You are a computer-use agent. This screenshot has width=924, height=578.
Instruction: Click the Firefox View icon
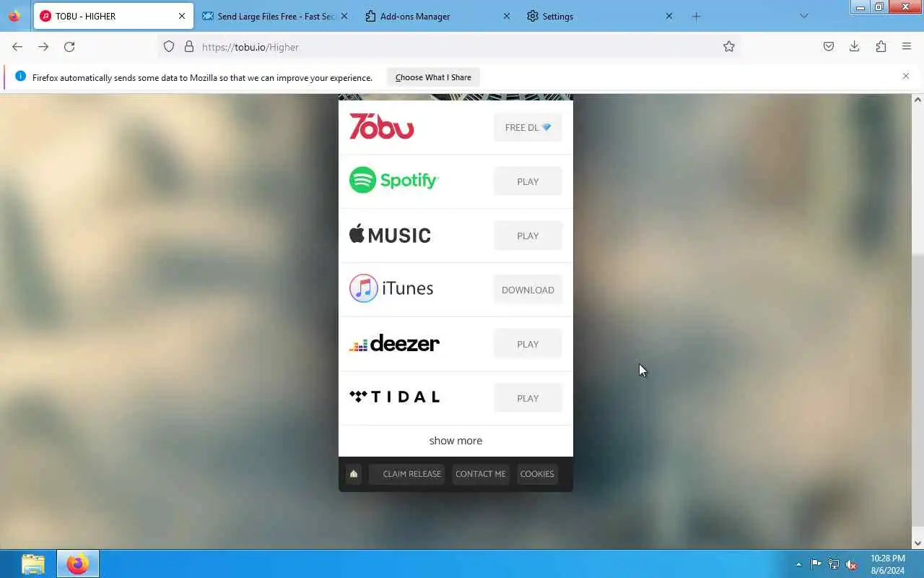pyautogui.click(x=14, y=16)
